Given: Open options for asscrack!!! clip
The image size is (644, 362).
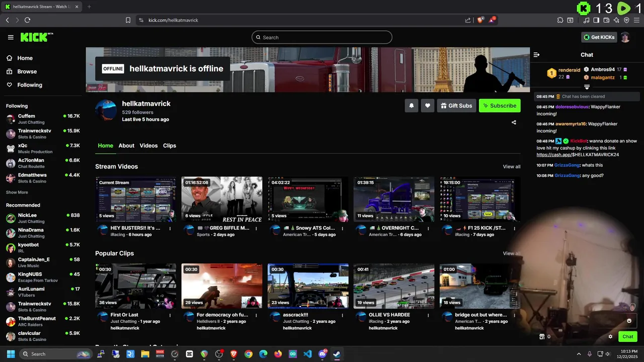Looking at the screenshot, I should (x=342, y=315).
